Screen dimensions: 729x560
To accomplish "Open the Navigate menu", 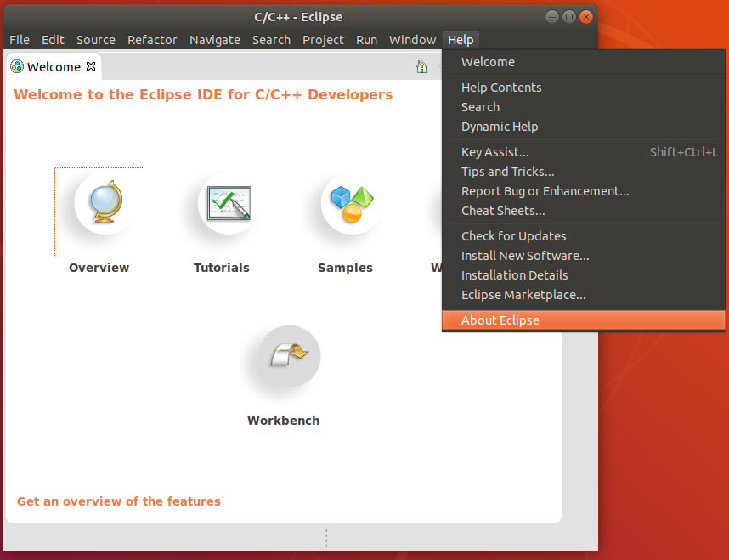I will 215,40.
